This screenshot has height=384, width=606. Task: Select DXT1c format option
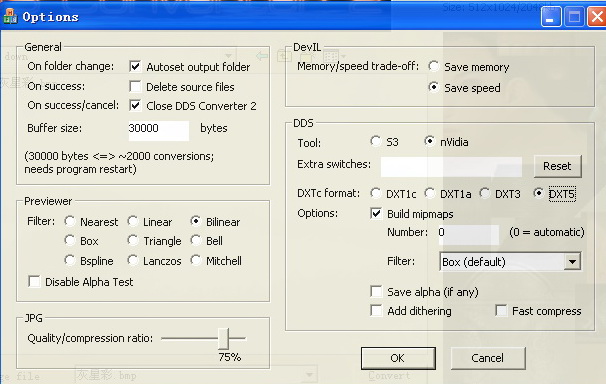pyautogui.click(x=375, y=193)
